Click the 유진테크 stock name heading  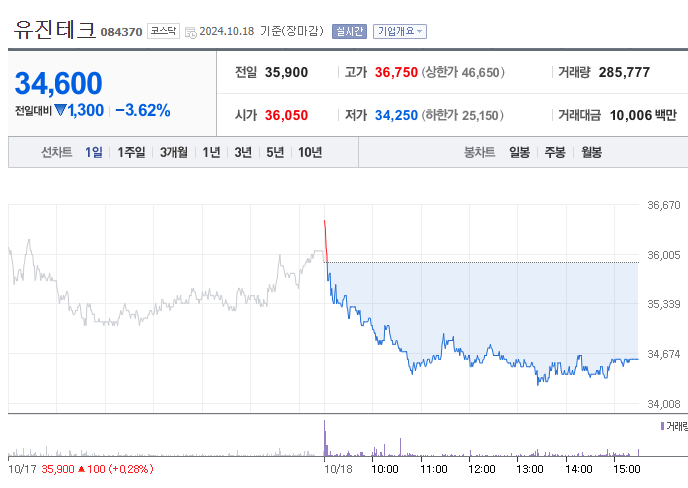pos(55,29)
